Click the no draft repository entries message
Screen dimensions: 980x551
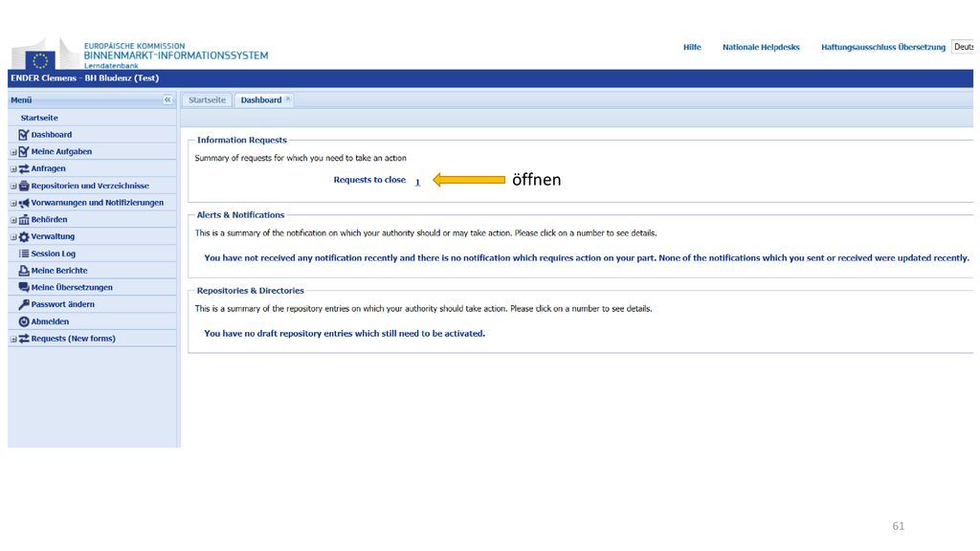point(345,334)
